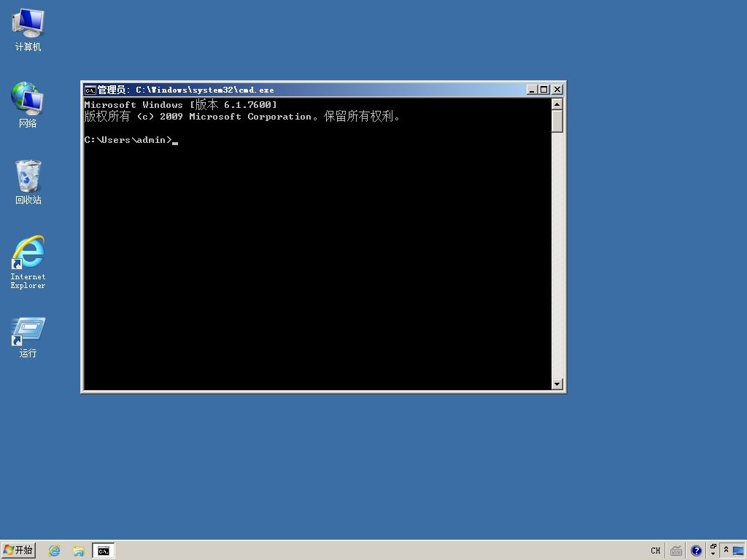Viewport: 747px width, 560px height.
Task: Minimize the cmd.exe window
Action: 532,90
